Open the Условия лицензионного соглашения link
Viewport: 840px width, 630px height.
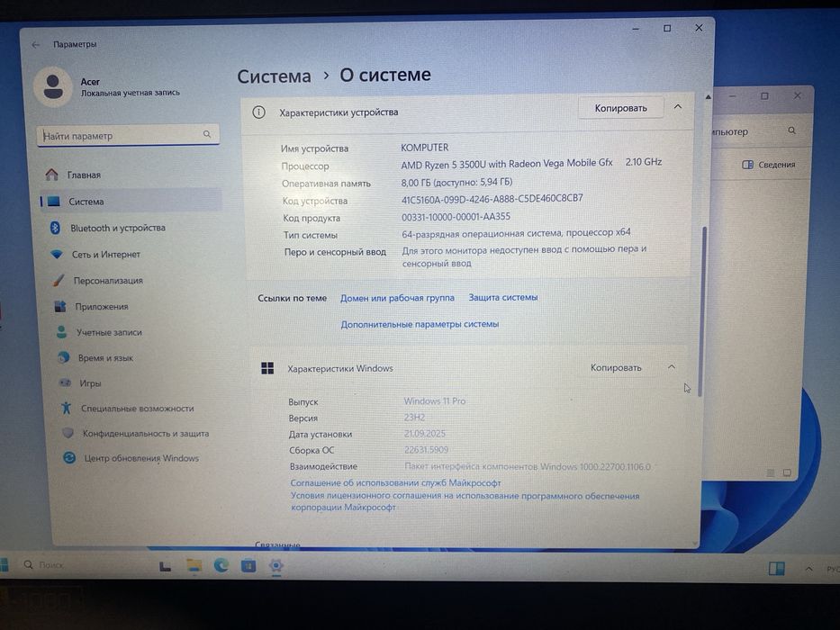click(465, 501)
